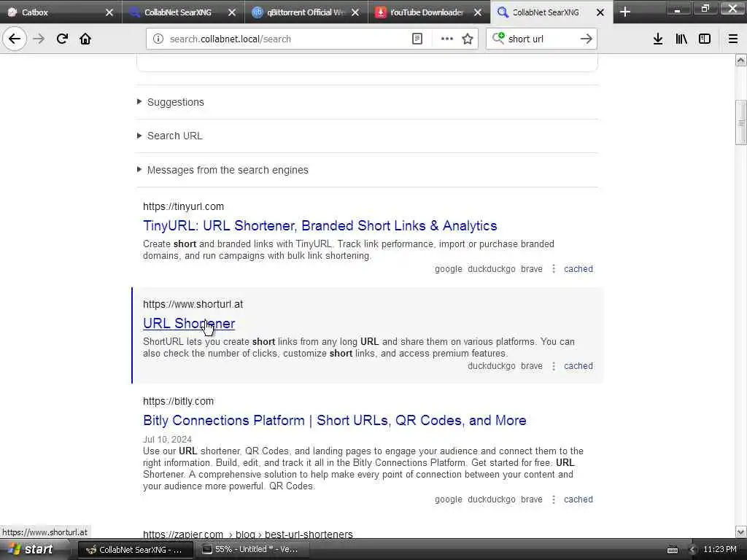Click the https://bitly.com address text
The image size is (747, 560).
point(178,402)
